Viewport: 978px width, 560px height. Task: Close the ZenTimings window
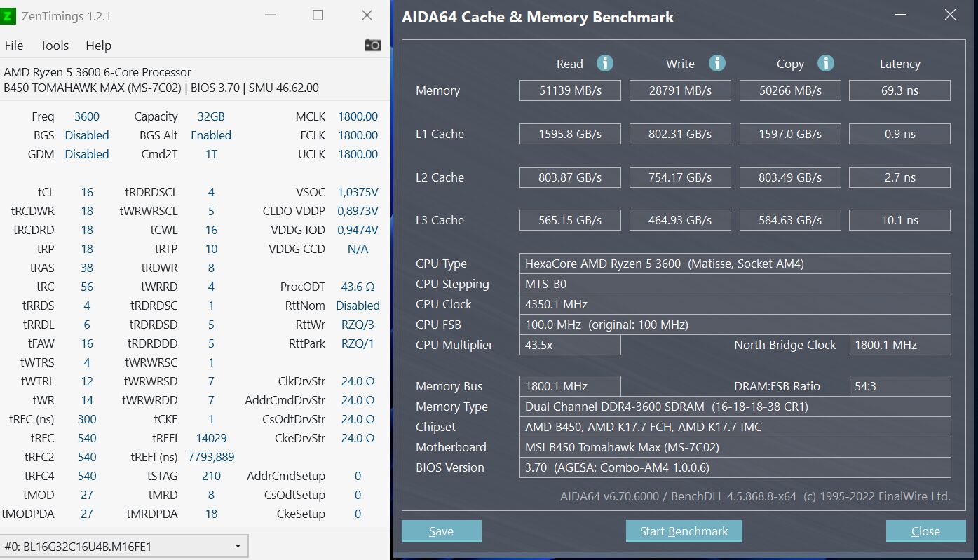click(x=367, y=15)
